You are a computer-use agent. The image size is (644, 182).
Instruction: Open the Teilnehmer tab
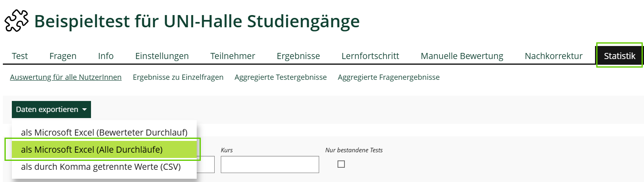pos(233,56)
